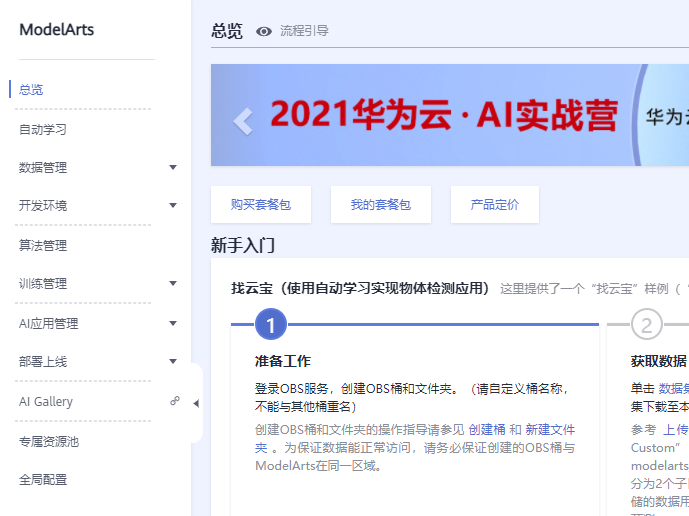This screenshot has width=689, height=516.
Task: Click the 新手入门 section heading
Action: pos(243,245)
